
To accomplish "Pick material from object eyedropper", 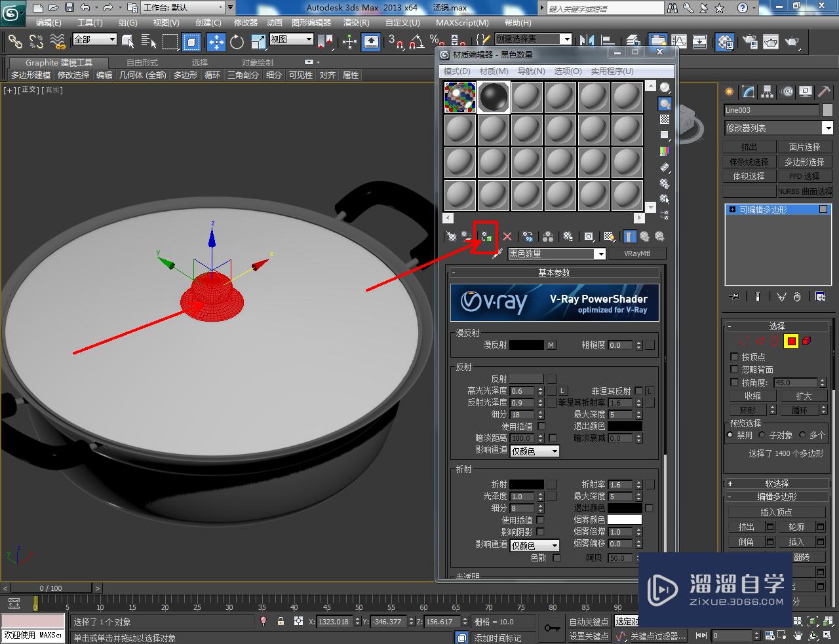I will pyautogui.click(x=498, y=254).
